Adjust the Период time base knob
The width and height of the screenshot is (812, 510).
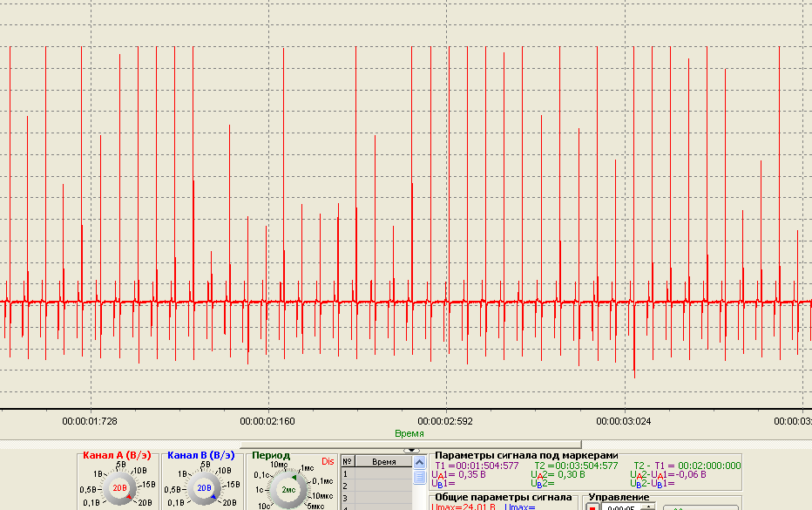(x=288, y=489)
